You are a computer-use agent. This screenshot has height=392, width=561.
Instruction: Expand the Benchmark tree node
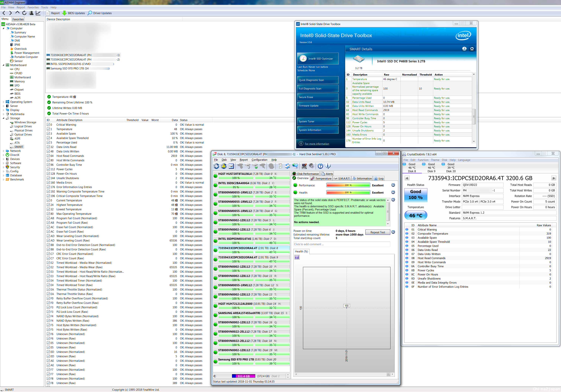click(3, 179)
